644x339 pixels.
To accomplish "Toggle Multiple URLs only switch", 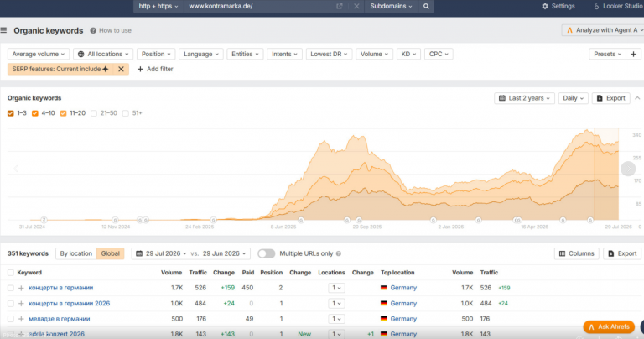I will (x=266, y=253).
